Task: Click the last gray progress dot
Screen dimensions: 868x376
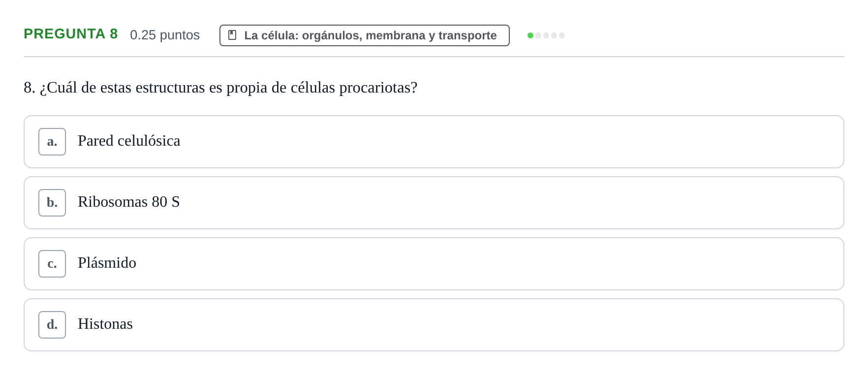Action: pos(562,35)
